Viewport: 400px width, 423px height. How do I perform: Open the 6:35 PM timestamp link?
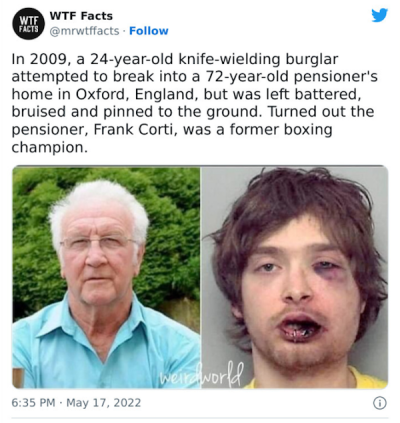coord(33,403)
